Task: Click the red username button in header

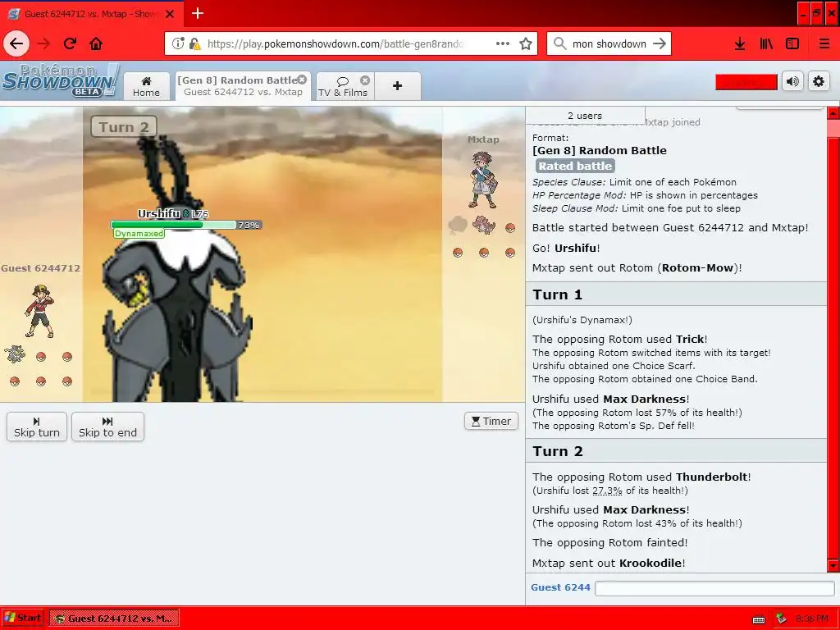Action: tap(746, 82)
